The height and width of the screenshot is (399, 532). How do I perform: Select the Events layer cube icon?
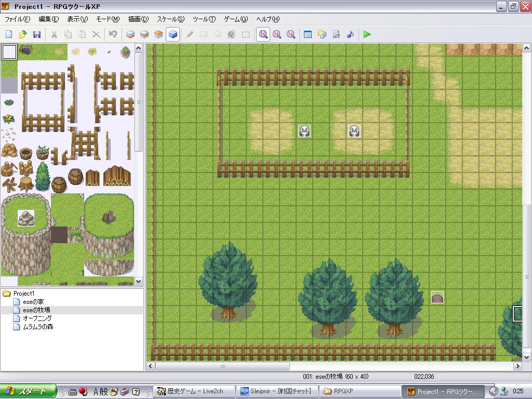172,34
